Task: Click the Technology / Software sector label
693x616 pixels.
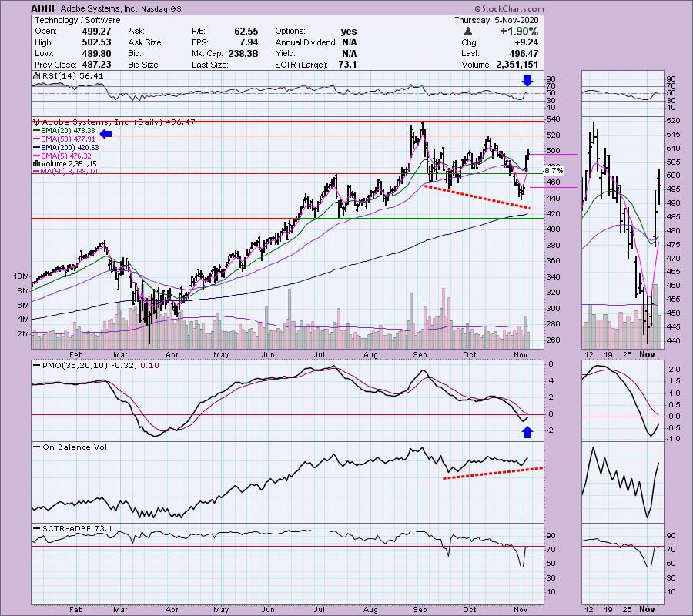Action: 77,20
